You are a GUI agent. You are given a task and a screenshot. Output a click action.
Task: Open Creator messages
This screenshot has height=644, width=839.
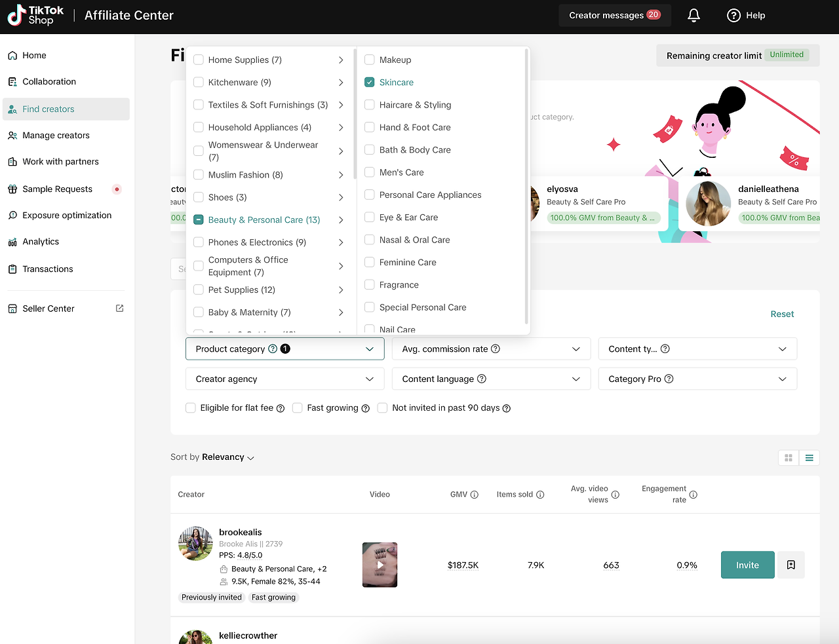click(615, 15)
